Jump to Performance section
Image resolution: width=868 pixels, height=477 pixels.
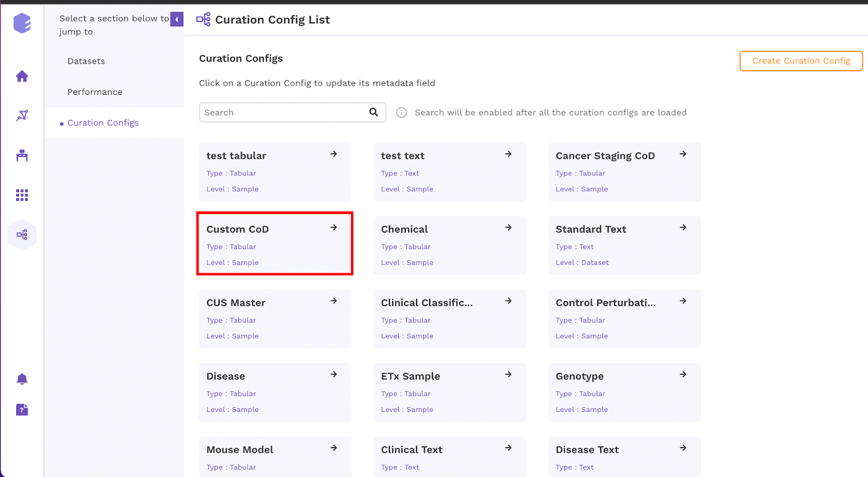95,92
